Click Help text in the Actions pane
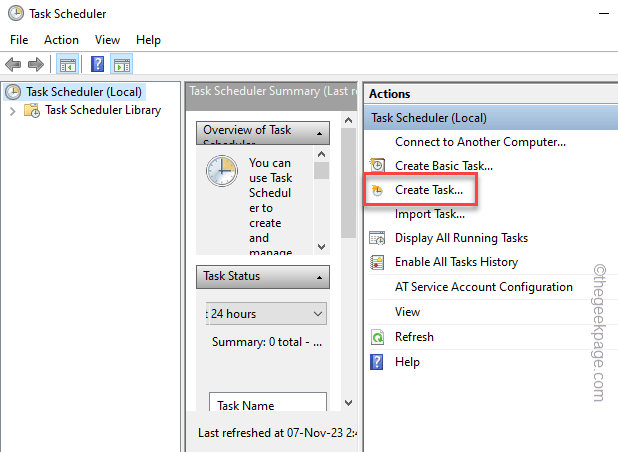The height and width of the screenshot is (452, 618). tap(407, 362)
